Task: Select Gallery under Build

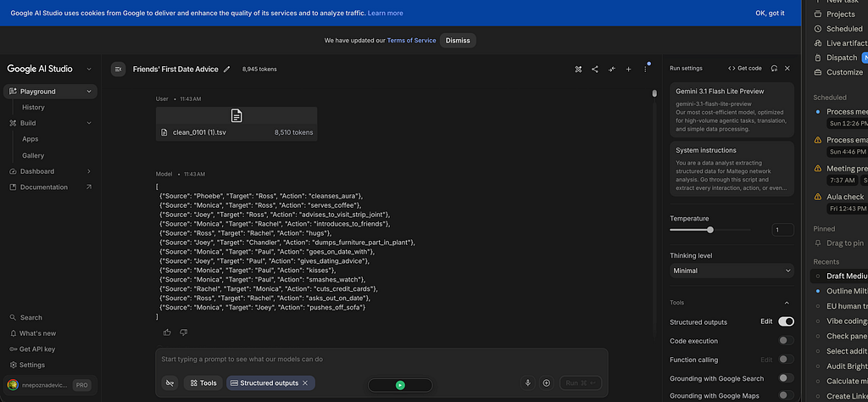Action: point(33,155)
